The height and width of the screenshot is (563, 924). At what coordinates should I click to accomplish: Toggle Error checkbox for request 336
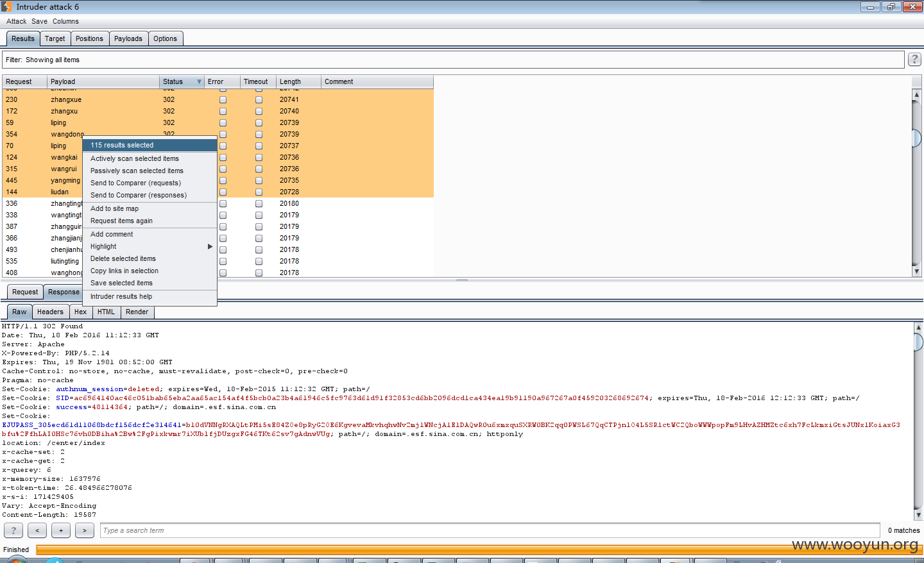click(x=223, y=203)
